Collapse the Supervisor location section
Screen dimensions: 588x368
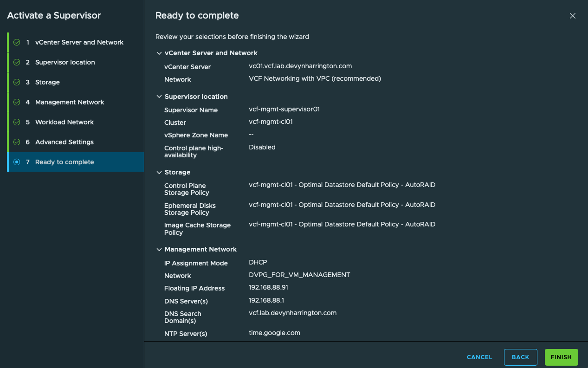click(x=159, y=97)
